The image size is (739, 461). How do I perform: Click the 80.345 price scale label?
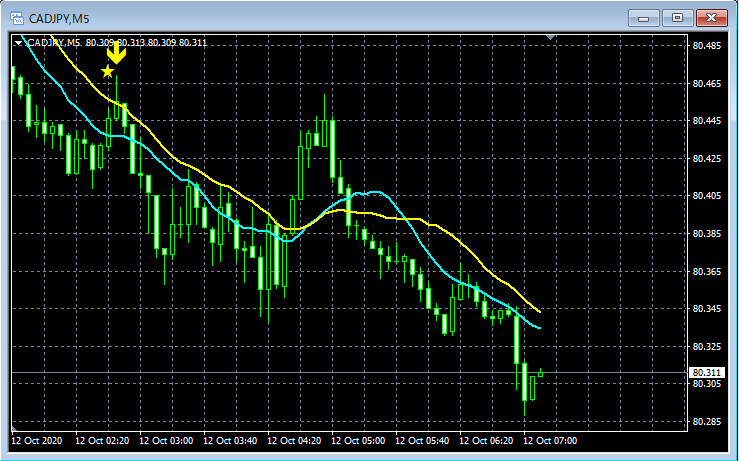(x=706, y=309)
